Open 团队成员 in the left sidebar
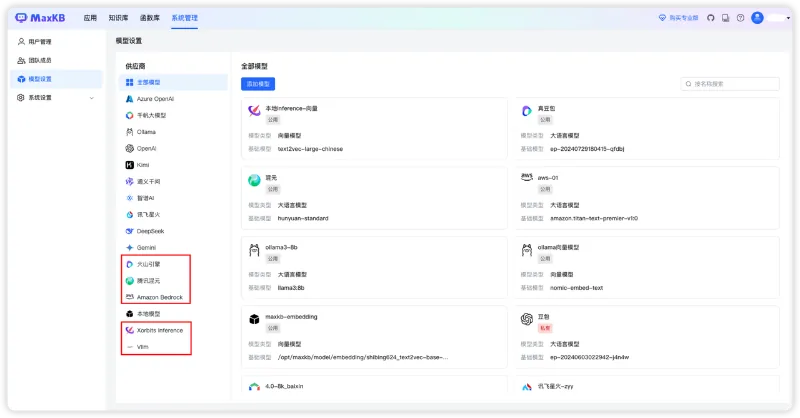 tap(40, 60)
